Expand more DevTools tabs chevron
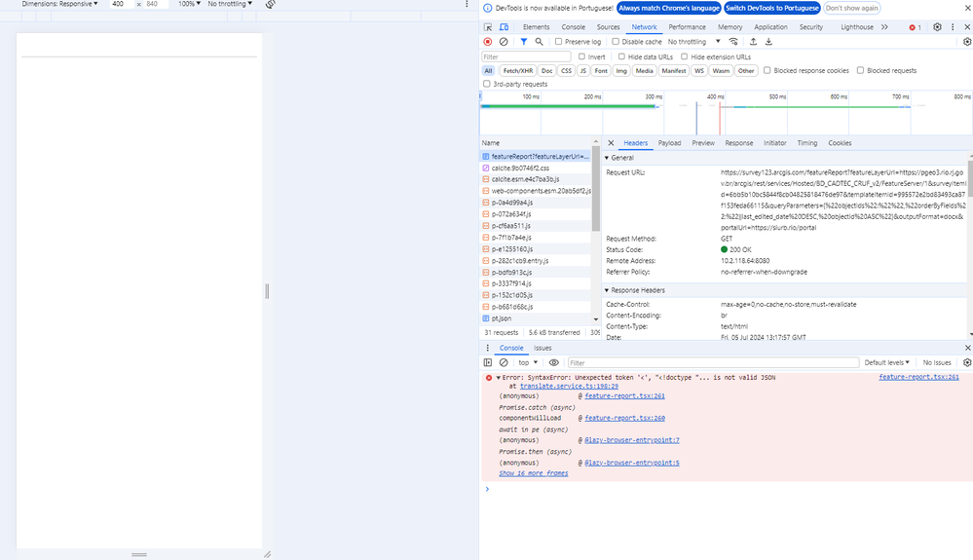 point(884,27)
